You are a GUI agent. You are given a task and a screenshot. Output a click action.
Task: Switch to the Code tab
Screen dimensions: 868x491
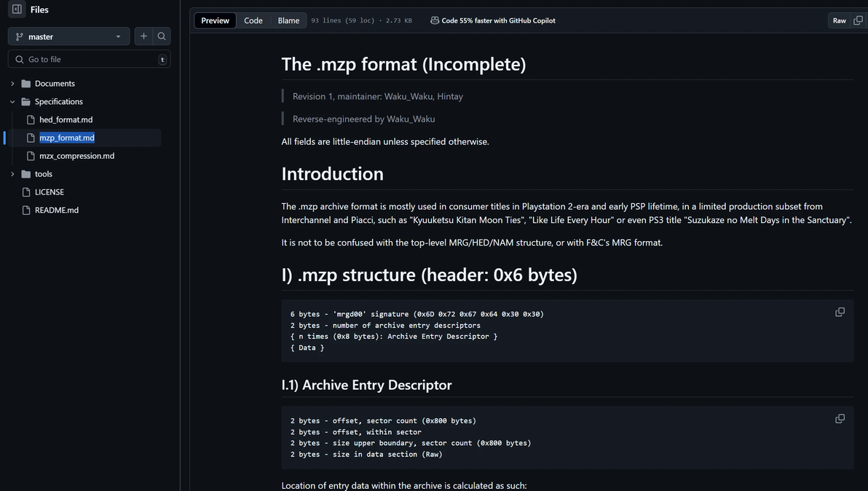pyautogui.click(x=253, y=20)
